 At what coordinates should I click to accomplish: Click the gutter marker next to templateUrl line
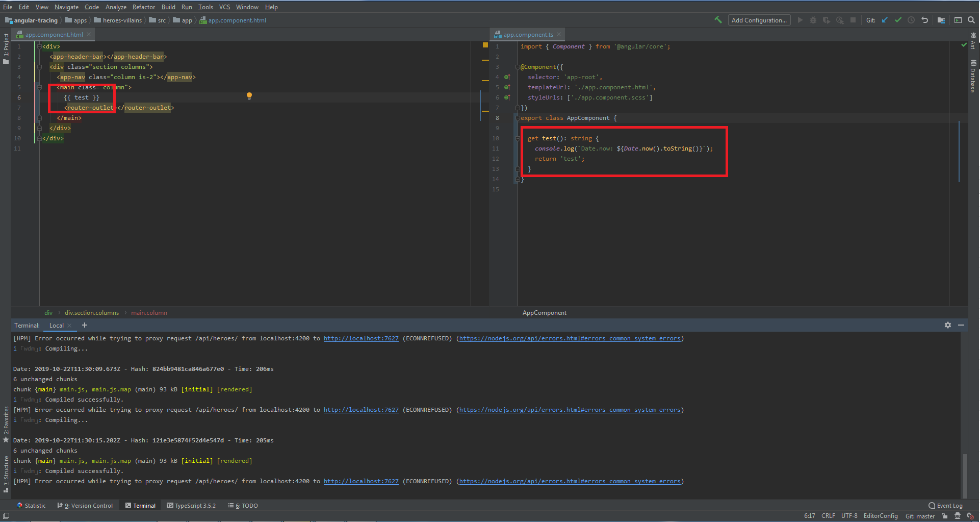[x=507, y=87]
